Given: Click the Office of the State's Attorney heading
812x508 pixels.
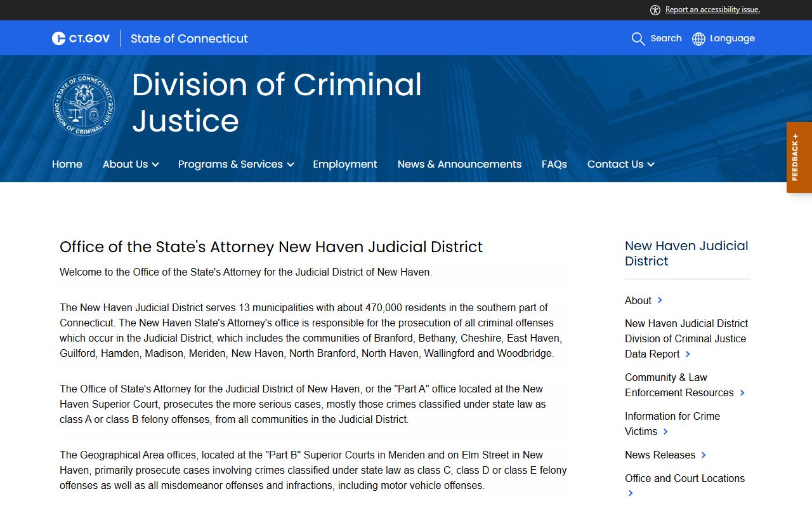Looking at the screenshot, I should (x=272, y=247).
